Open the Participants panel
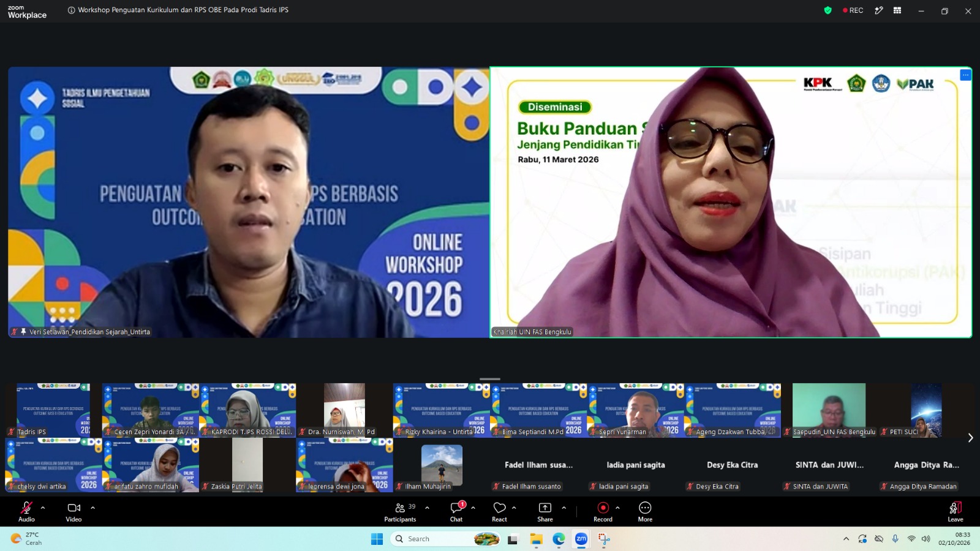Screen dimensions: 980x551 point(400,512)
